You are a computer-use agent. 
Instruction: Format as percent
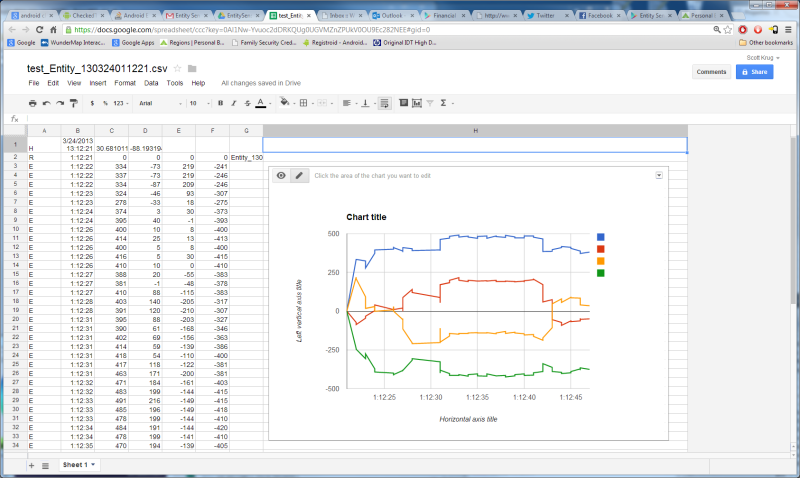pyautogui.click(x=105, y=103)
